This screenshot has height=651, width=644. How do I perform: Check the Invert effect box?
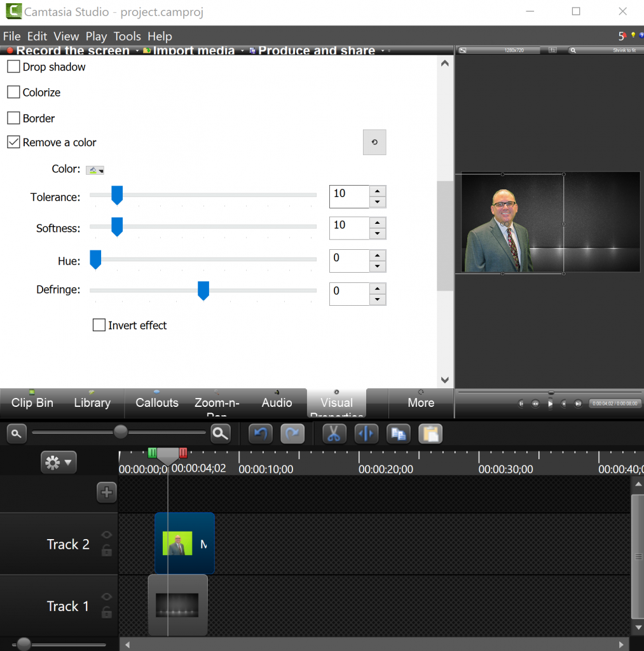click(99, 325)
